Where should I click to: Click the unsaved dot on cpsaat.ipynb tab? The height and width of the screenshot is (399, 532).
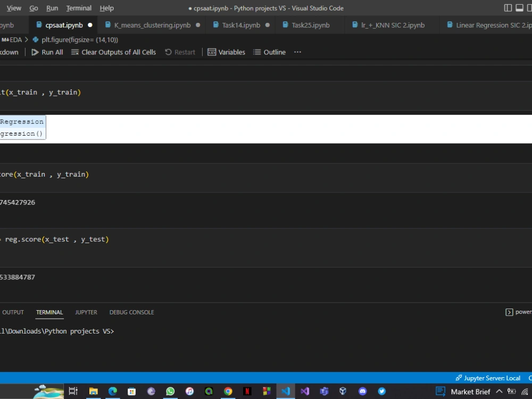[90, 25]
